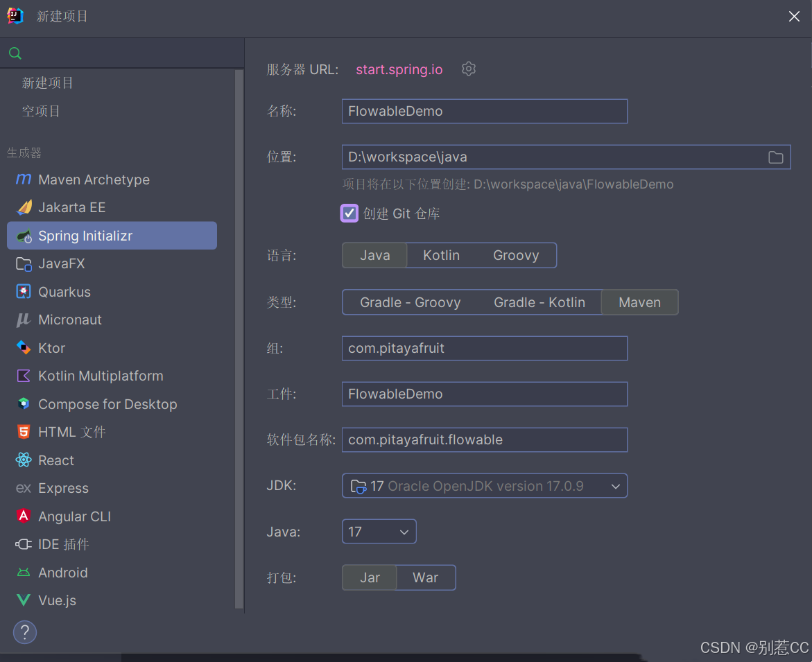
Task: Select Quarkus generator
Action: [112, 292]
